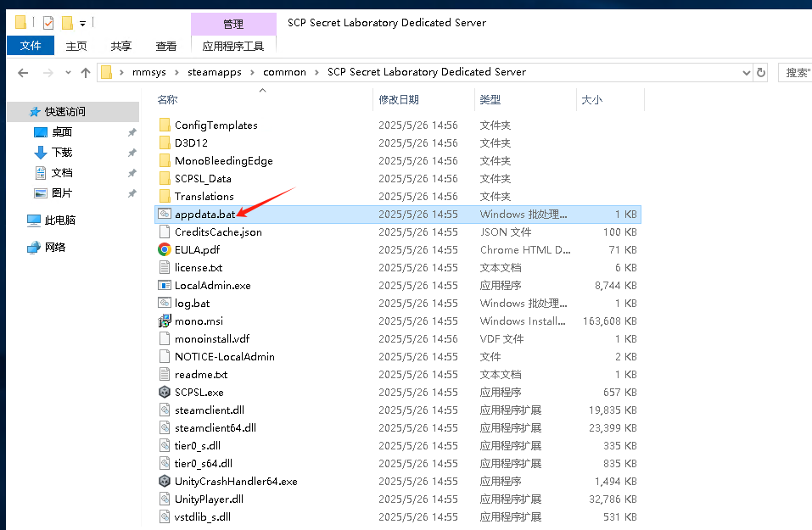Click the LocalAdmin.exe application icon
The image size is (812, 530).
pos(165,285)
